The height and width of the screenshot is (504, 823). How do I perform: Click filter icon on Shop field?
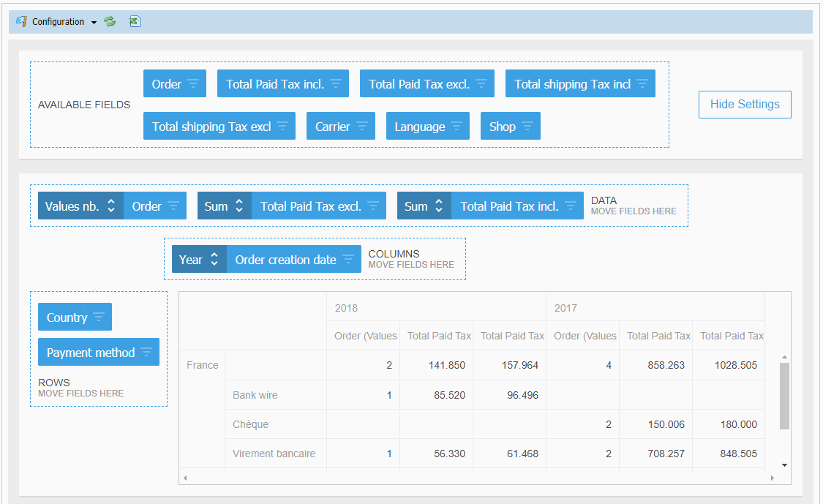pos(527,127)
